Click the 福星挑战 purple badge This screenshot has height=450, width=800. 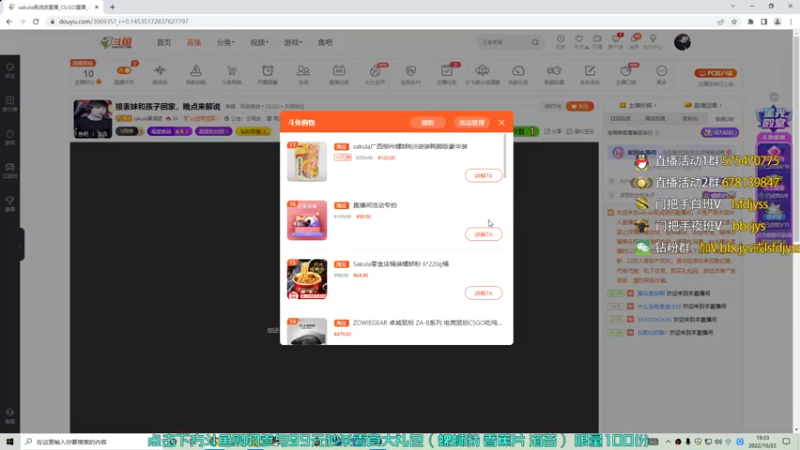[x=169, y=131]
